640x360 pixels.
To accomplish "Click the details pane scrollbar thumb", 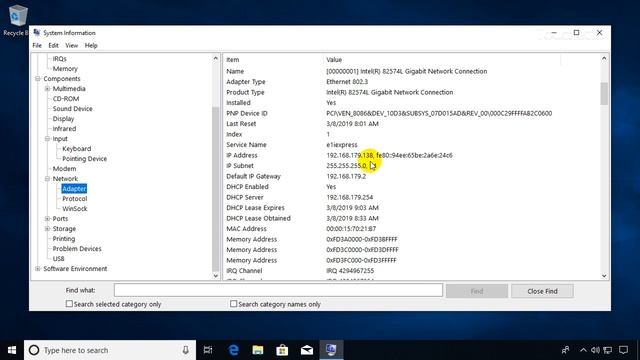I will 604,93.
